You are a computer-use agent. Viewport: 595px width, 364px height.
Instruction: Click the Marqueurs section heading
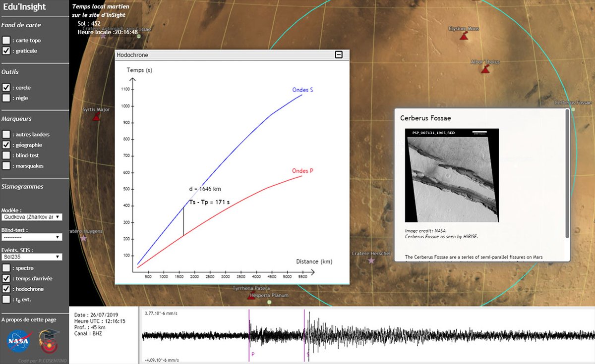(x=16, y=119)
